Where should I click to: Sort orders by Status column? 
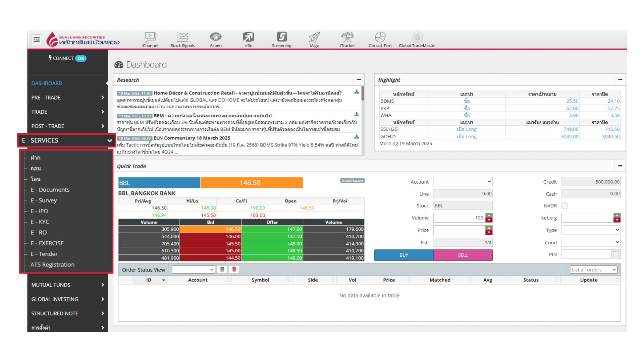[x=556, y=280]
